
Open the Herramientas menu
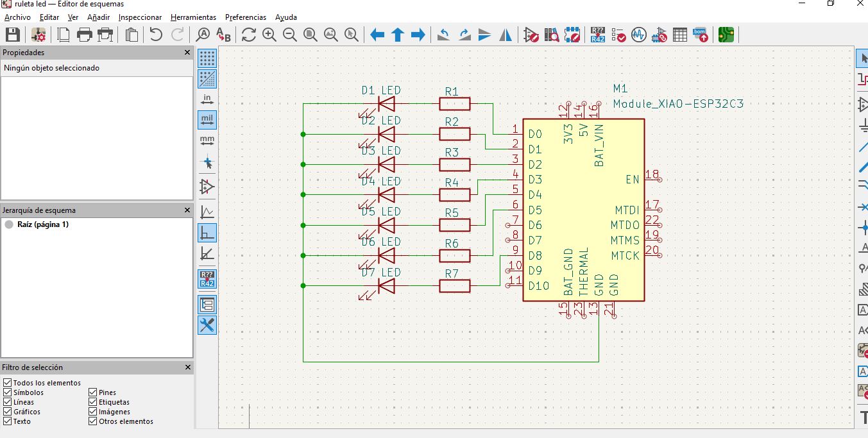193,17
